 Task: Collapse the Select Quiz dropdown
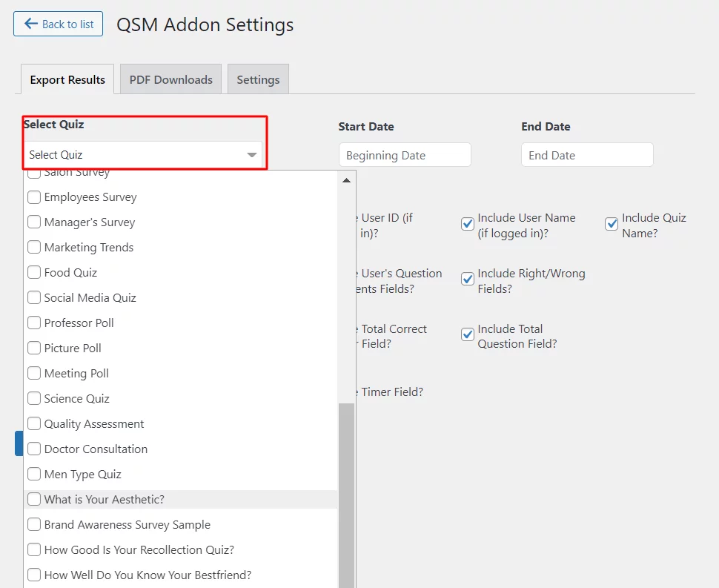(x=142, y=154)
